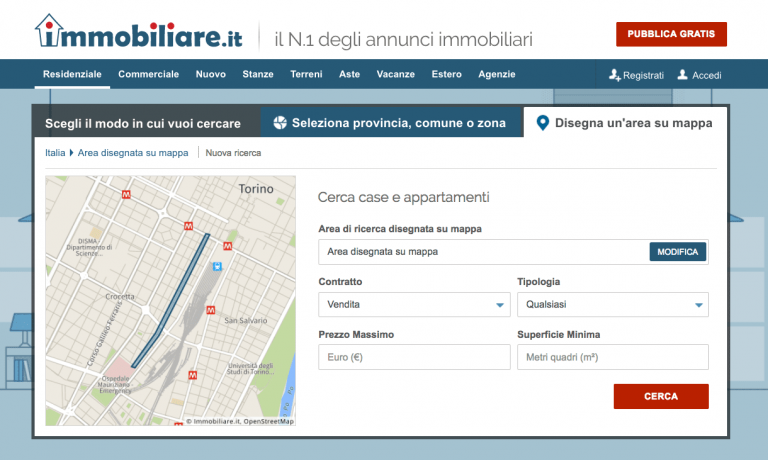Click the Registrati user-plus icon
Screen dimensions: 768x460
coord(615,75)
